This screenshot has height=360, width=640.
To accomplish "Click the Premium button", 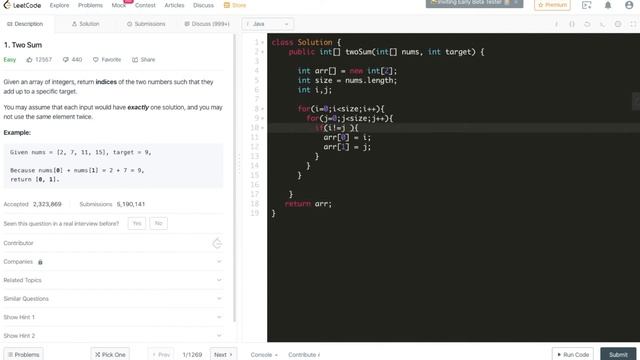I will coord(552,5).
